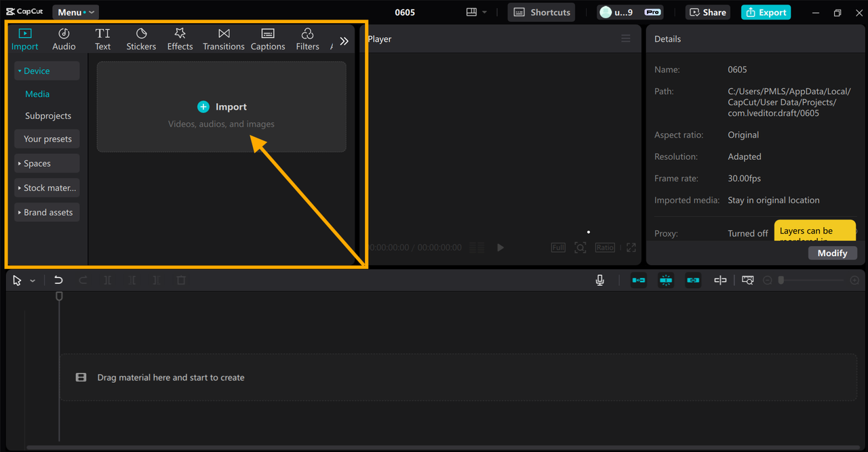Expand the Stock materials section
The width and height of the screenshot is (868, 452).
46,187
